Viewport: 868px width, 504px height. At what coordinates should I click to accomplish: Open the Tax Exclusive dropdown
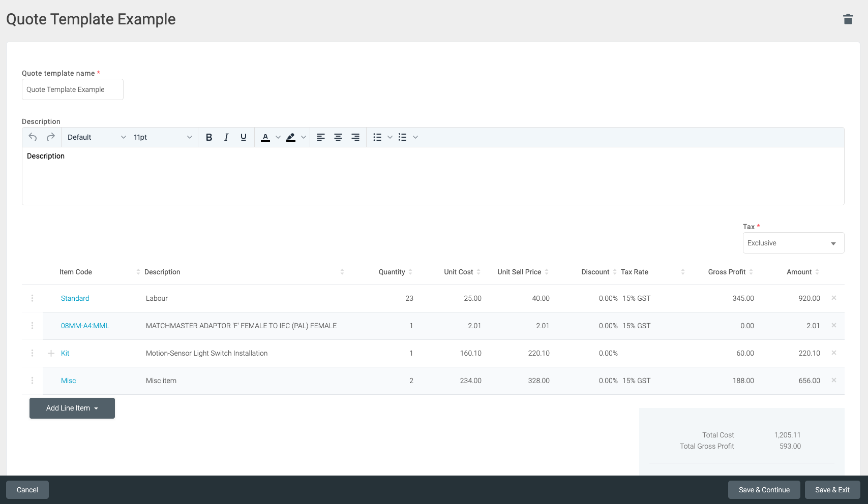tap(793, 243)
